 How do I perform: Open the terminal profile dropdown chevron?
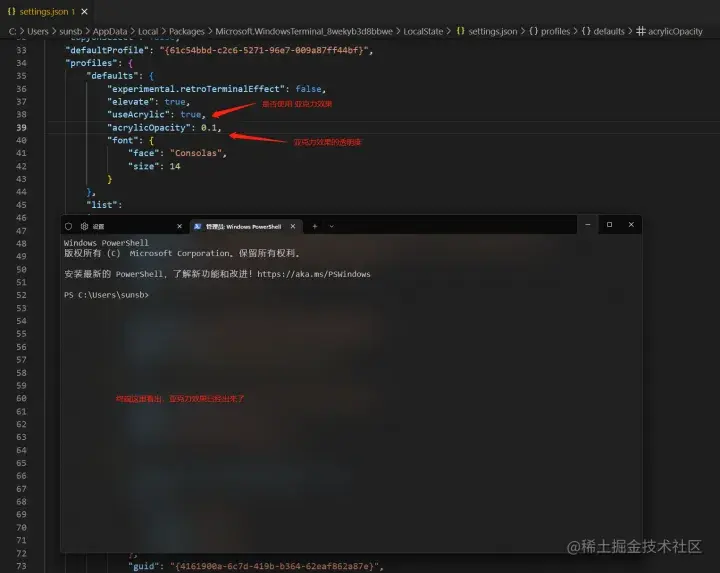(x=332, y=226)
